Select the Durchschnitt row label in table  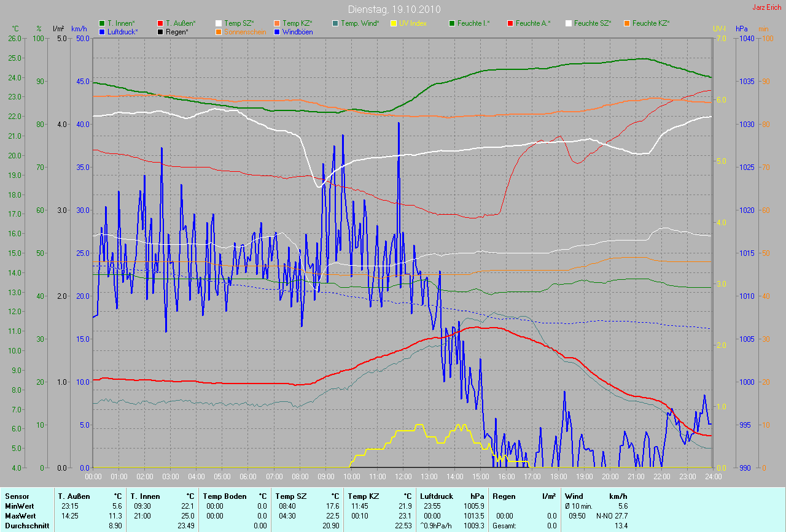[27, 526]
